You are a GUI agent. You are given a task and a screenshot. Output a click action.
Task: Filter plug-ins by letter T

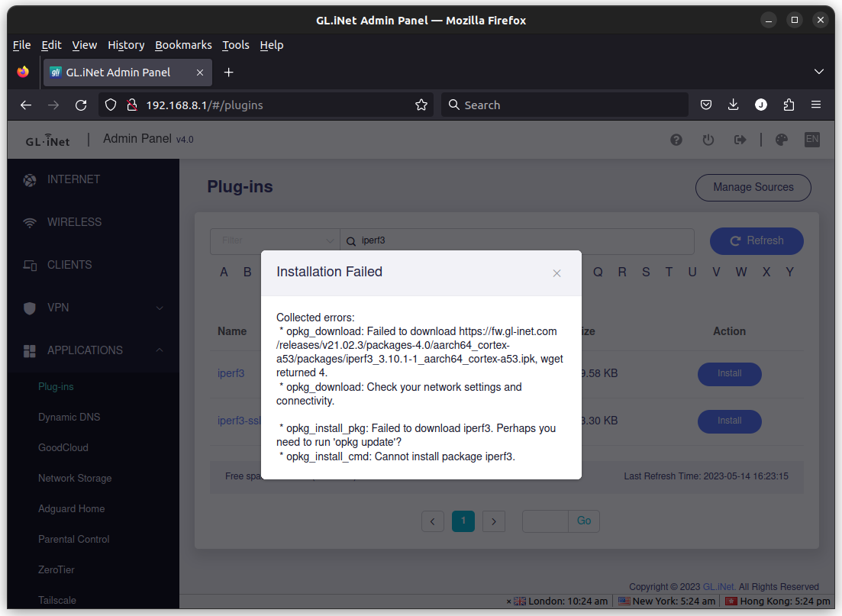[669, 273]
